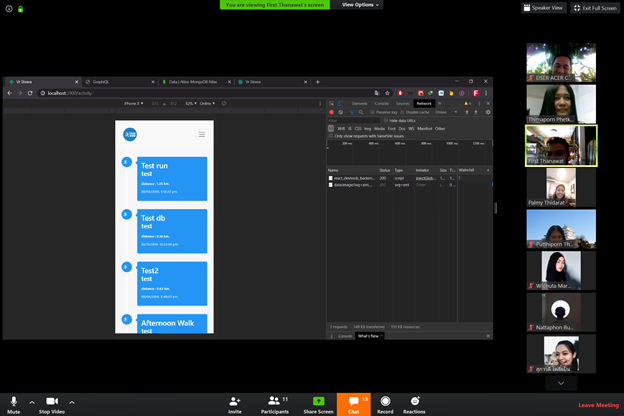The height and width of the screenshot is (416, 624).
Task: Click the Share Screen button
Action: pyautogui.click(x=318, y=401)
